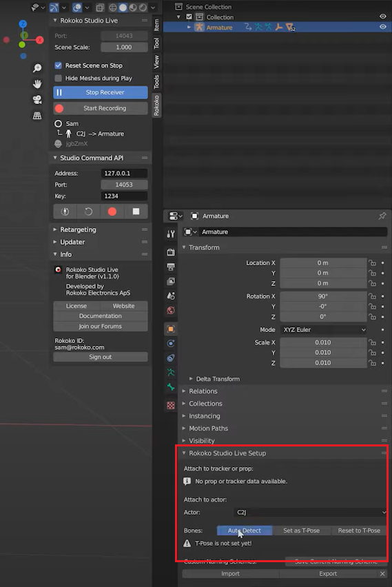The height and width of the screenshot is (587, 392).
Task: Open the Object Constraints tab icon
Action: click(171, 358)
